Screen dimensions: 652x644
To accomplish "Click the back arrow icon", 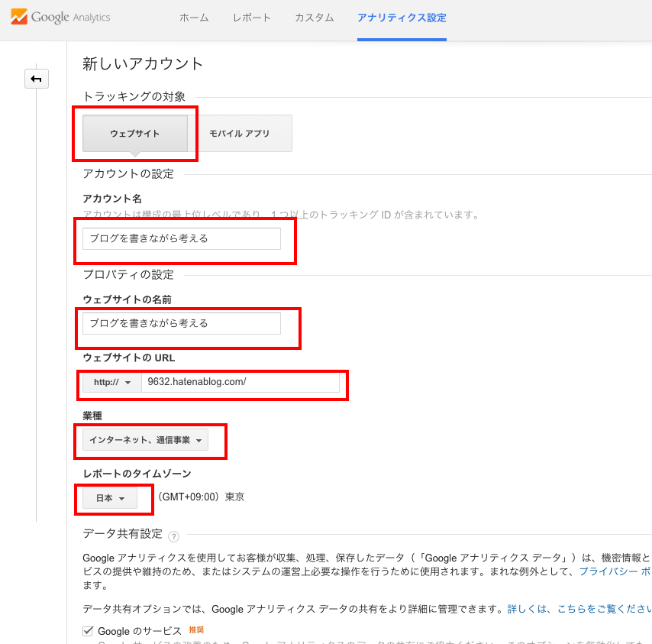I will [x=37, y=79].
